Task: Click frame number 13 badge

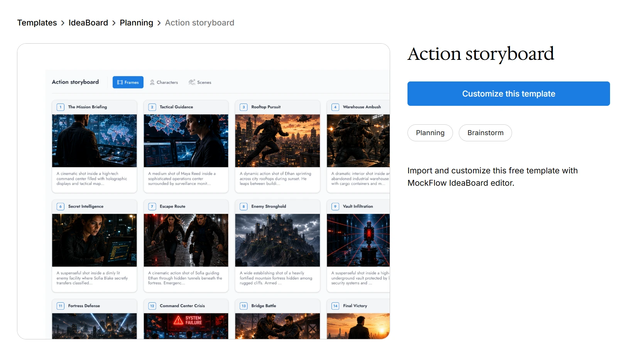Action: pos(243,306)
